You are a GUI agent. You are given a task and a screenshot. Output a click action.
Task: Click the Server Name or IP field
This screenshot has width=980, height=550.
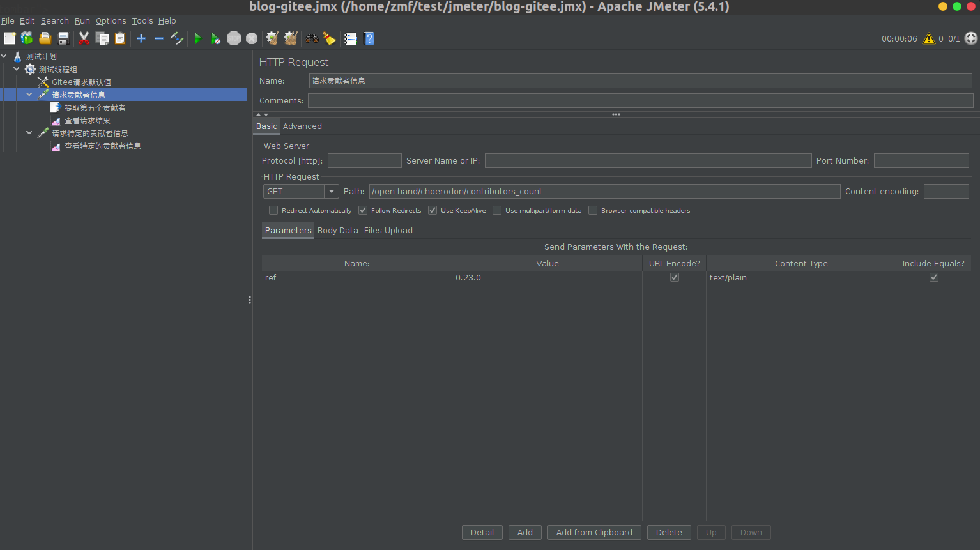[648, 160]
